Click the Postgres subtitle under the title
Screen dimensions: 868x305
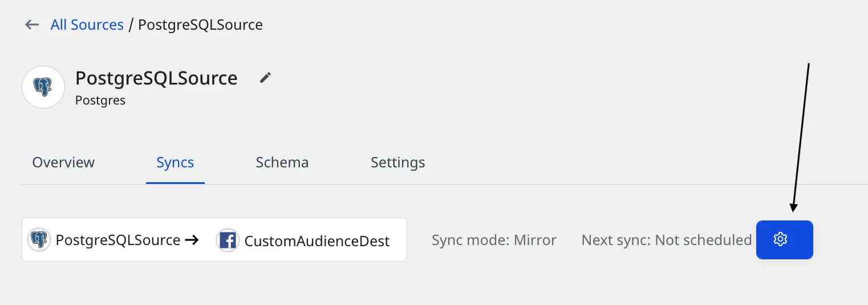(x=100, y=101)
